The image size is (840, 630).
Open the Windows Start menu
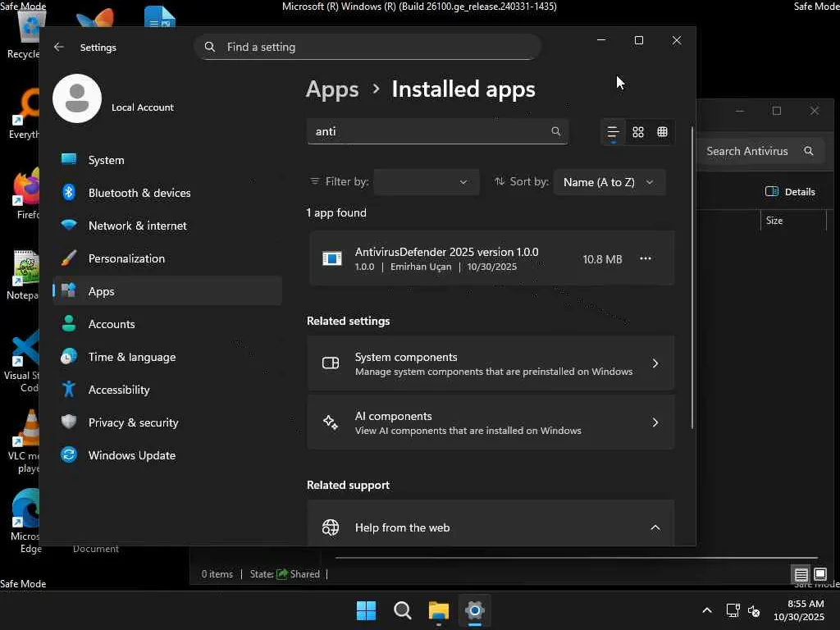(366, 610)
